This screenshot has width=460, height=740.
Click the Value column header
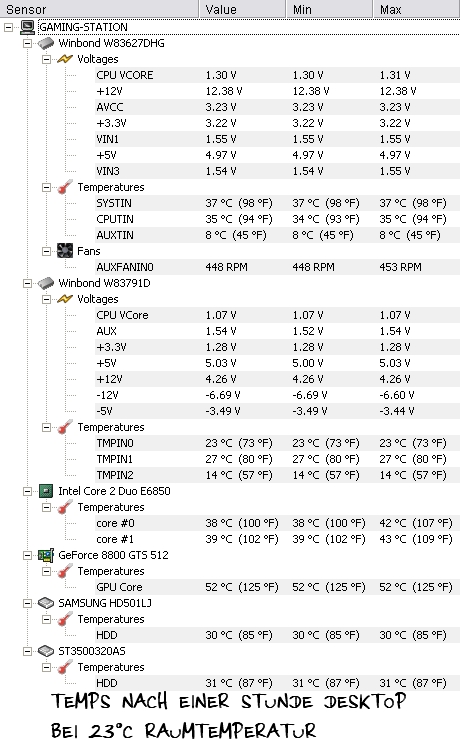(x=243, y=9)
